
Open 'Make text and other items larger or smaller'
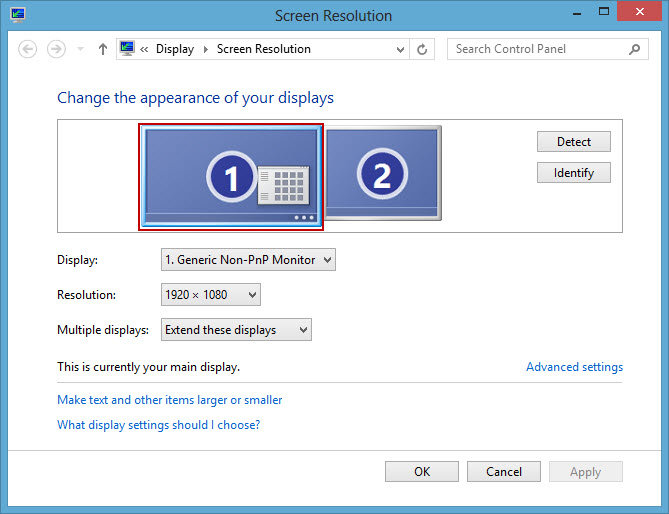click(169, 400)
